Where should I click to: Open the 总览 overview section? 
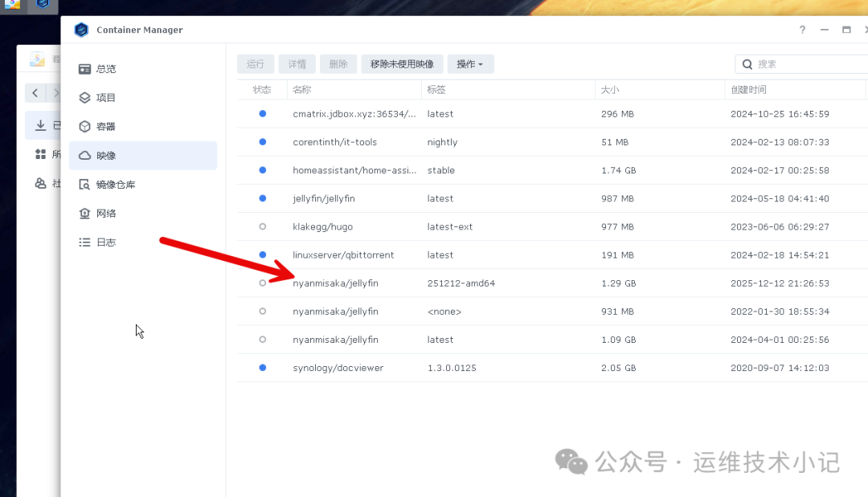point(143,69)
